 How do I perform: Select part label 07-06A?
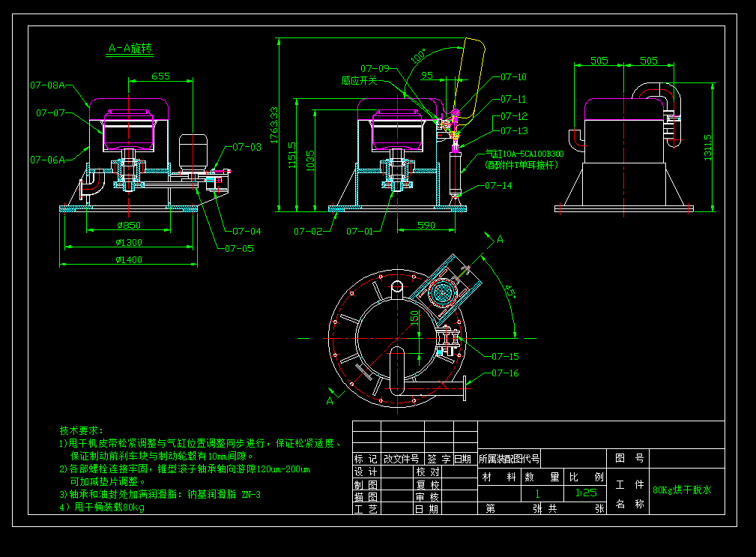coord(47,160)
